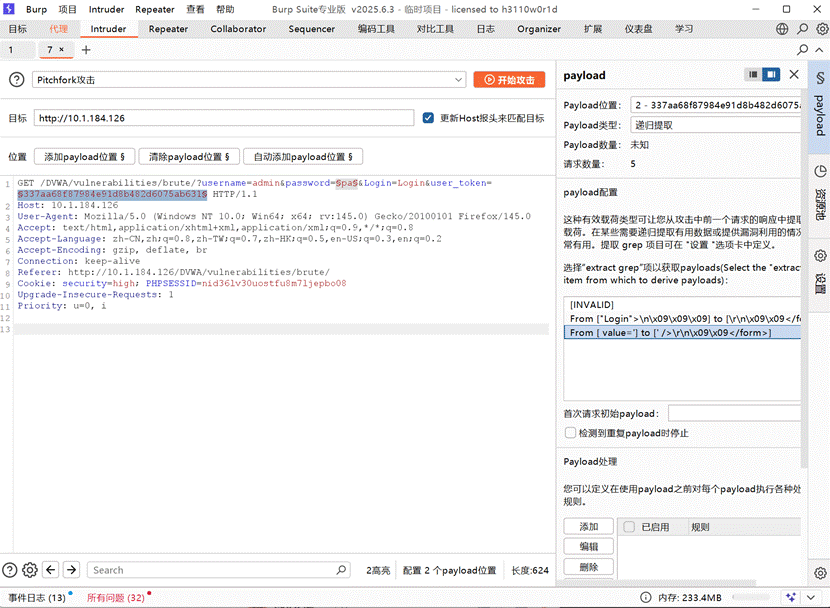Expand status bar chevron at bottom right
830x608 pixels.
pyautogui.click(x=811, y=597)
